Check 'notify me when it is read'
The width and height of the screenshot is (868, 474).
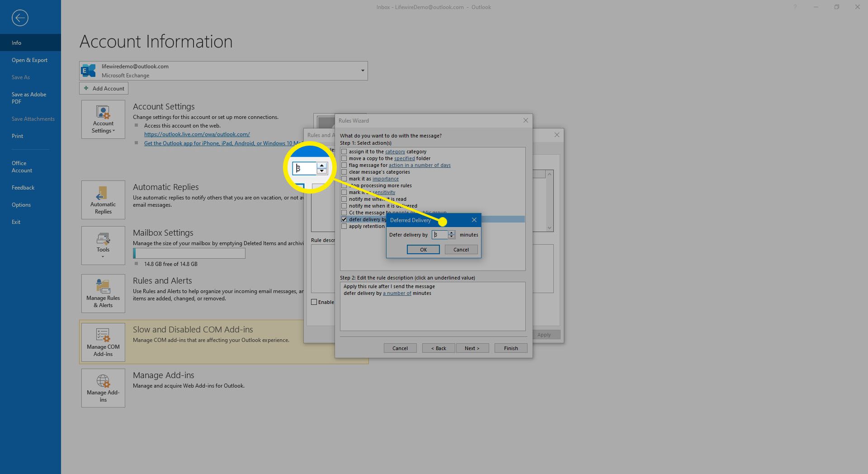pos(344,199)
